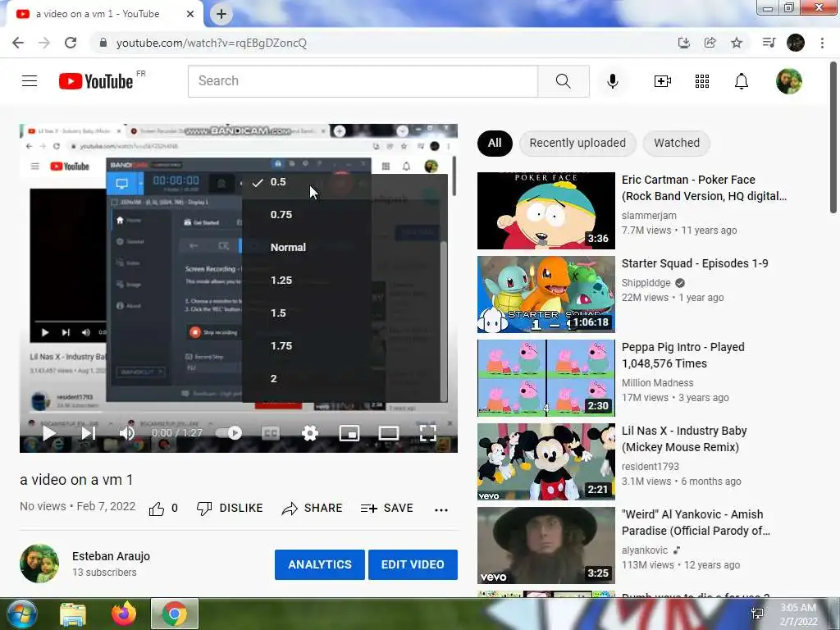The width and height of the screenshot is (840, 630).
Task: Open the Peppa Pig Intro thumbnail
Action: click(x=546, y=377)
